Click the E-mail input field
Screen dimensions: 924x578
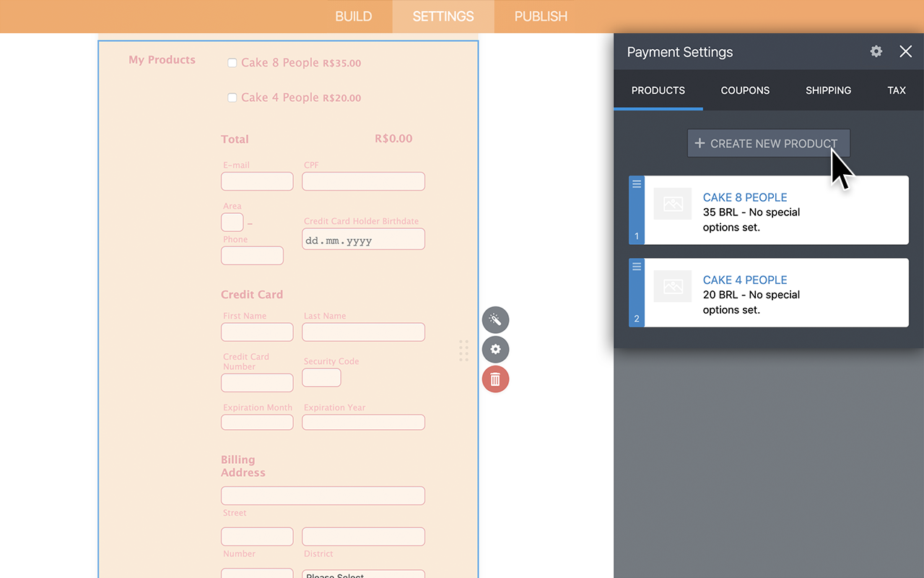[257, 181]
